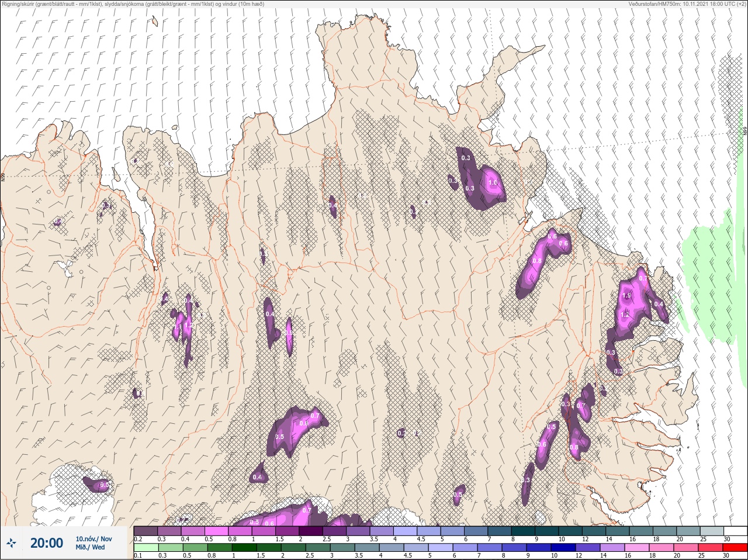Click the Veðurstofan compass logo icon

click(x=12, y=543)
